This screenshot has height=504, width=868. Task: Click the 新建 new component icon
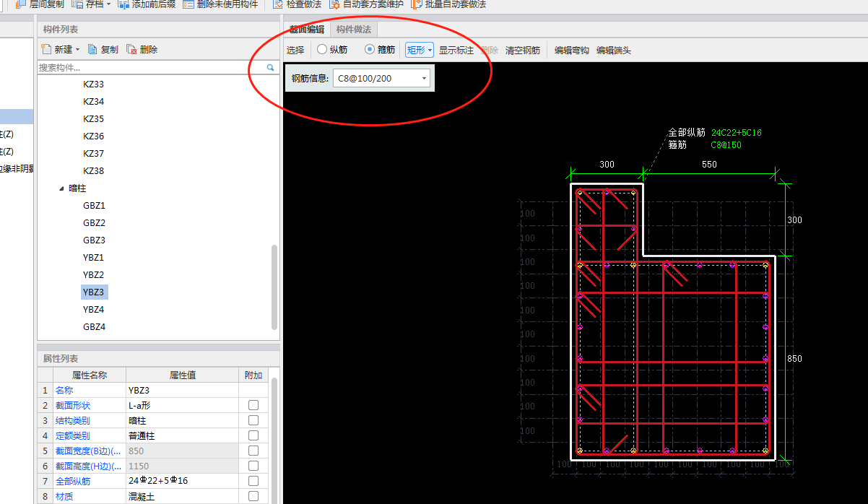click(x=46, y=49)
